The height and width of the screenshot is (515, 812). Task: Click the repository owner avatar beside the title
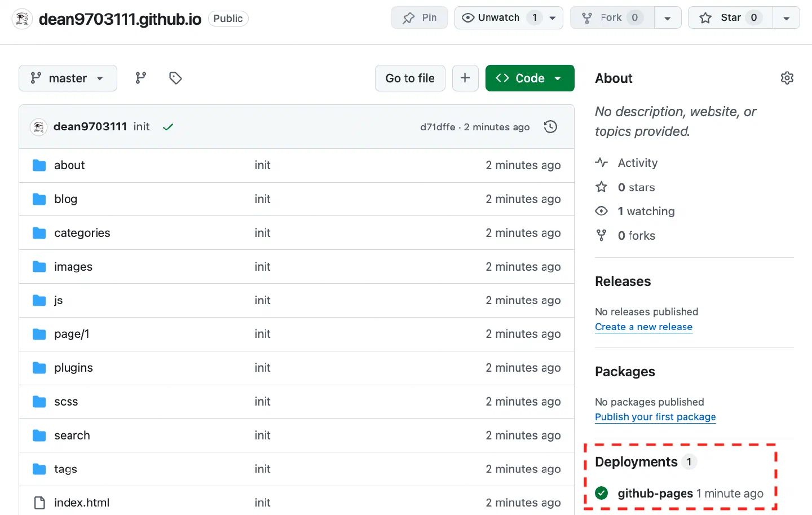(22, 19)
